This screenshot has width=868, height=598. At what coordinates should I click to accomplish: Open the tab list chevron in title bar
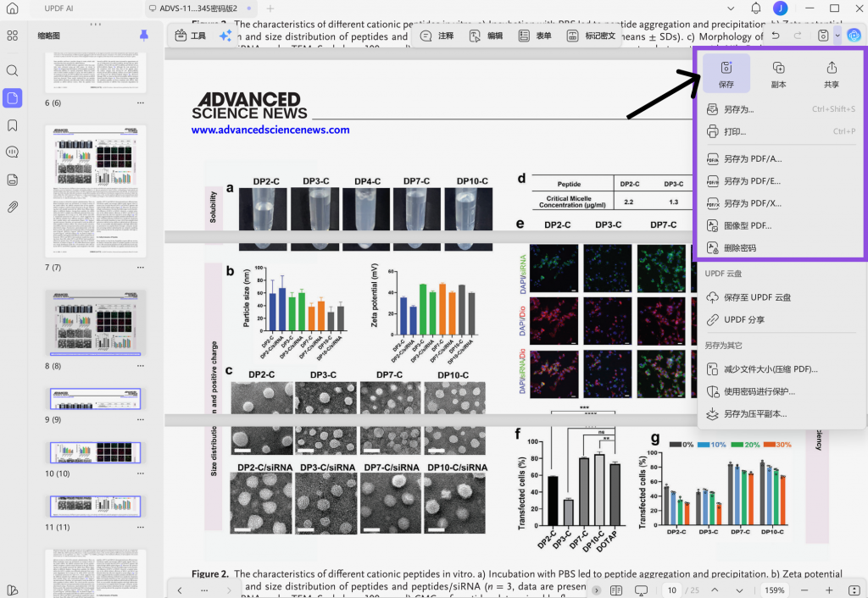click(x=731, y=8)
